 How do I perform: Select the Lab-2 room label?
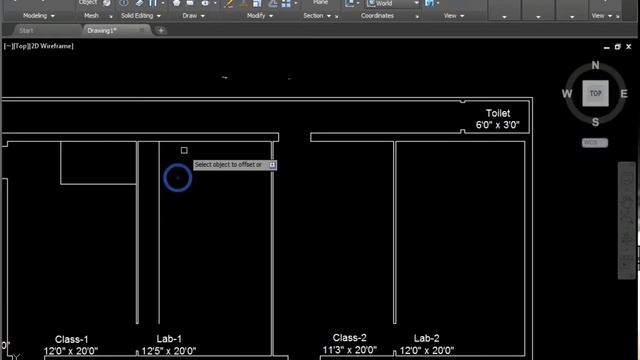coord(427,338)
